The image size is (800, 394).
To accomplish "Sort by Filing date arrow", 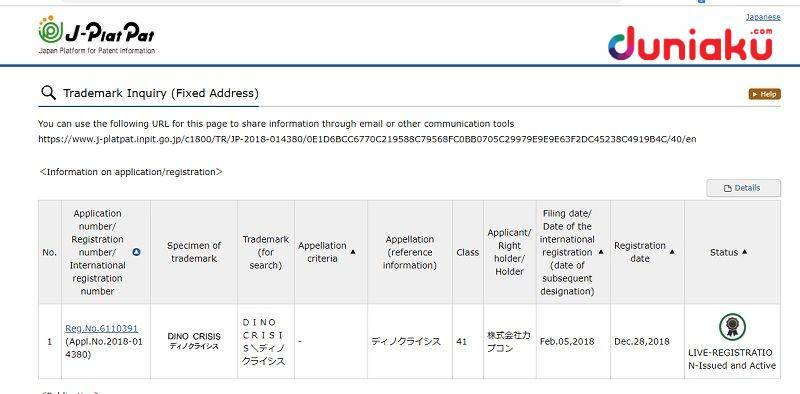I will pos(601,252).
